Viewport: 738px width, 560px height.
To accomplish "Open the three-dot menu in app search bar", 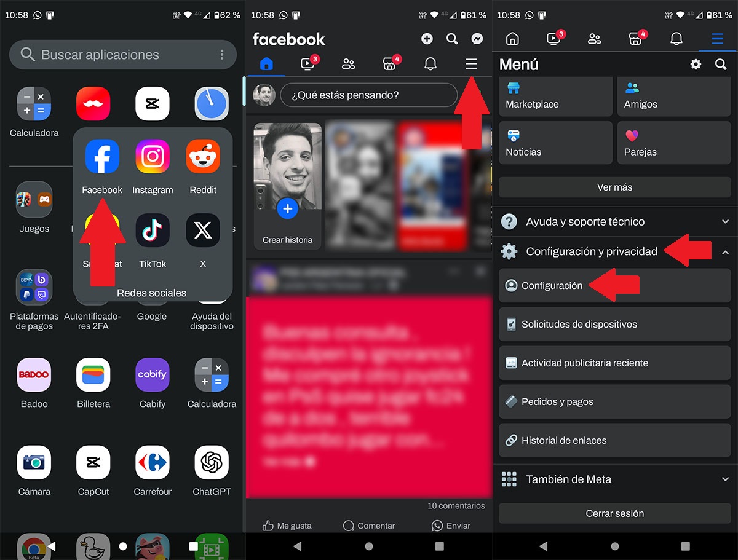I will [222, 55].
